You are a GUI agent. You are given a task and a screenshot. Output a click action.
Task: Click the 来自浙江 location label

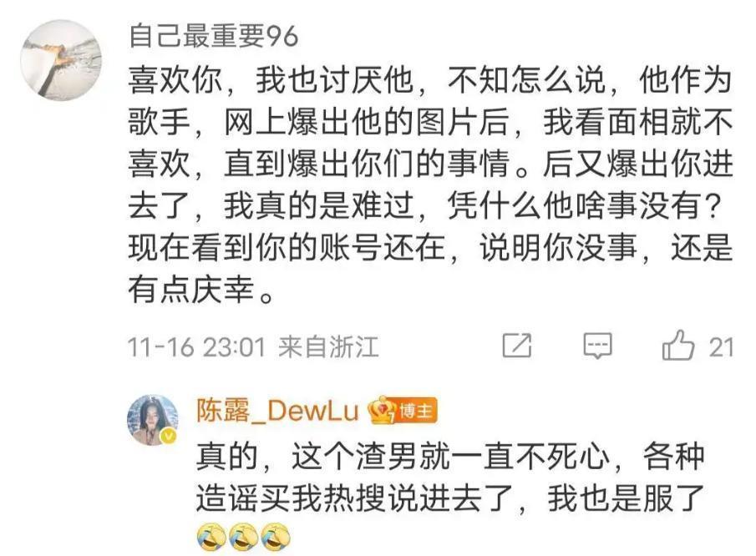point(329,347)
